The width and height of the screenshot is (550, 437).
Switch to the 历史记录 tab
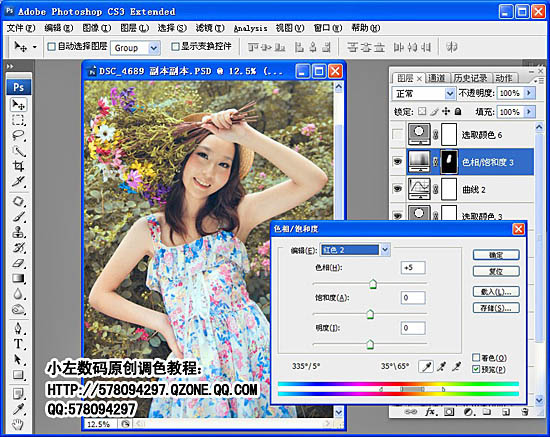[471, 78]
